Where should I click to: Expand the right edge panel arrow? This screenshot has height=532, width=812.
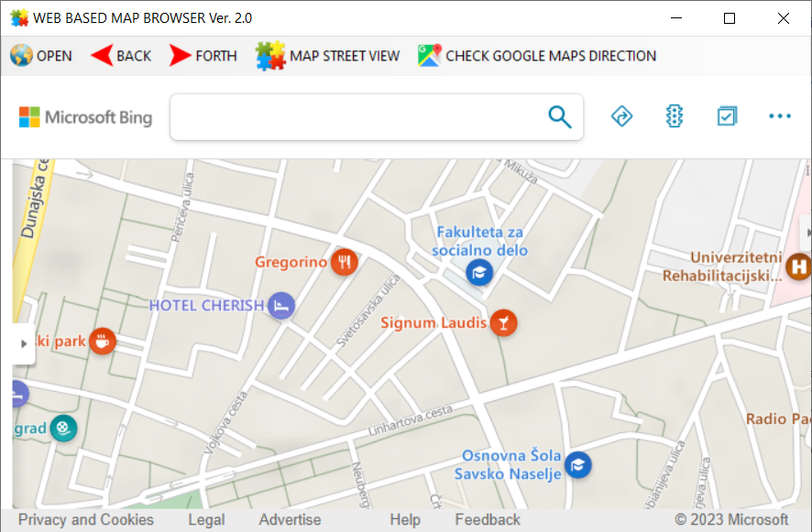click(807, 233)
